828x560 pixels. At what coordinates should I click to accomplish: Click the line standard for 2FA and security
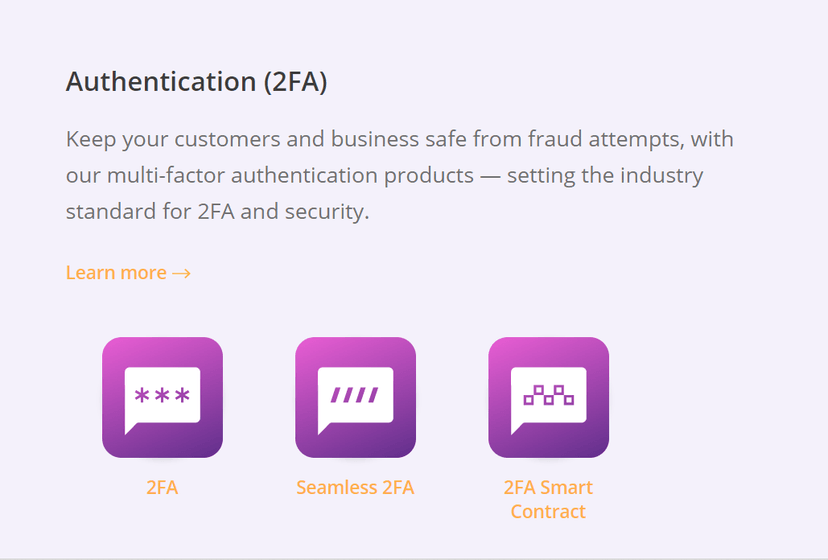[218, 211]
